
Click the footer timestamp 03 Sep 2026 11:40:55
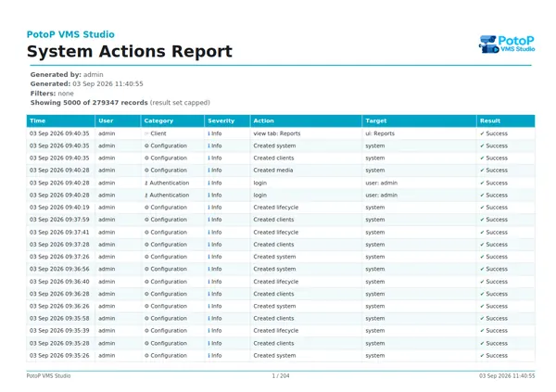[x=507, y=375]
